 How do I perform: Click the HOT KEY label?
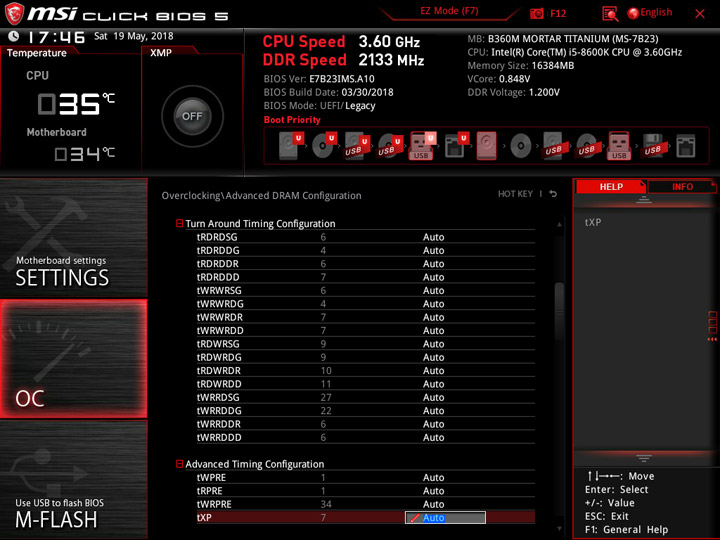click(x=515, y=194)
